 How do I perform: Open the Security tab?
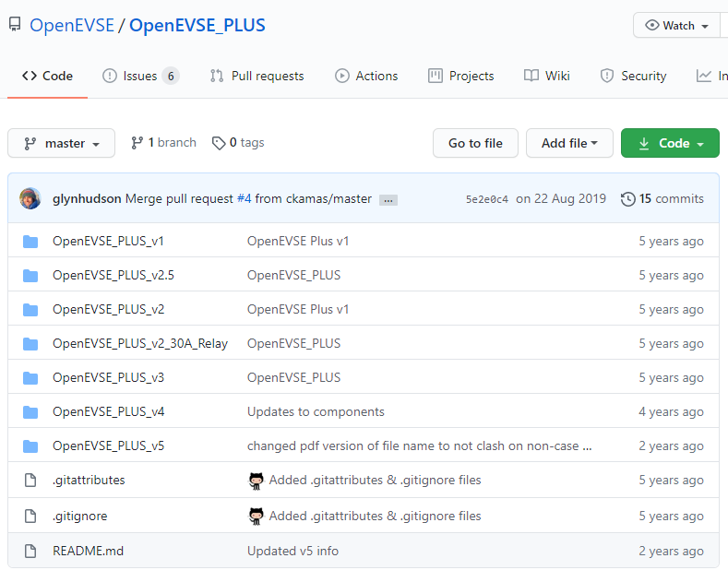click(633, 76)
